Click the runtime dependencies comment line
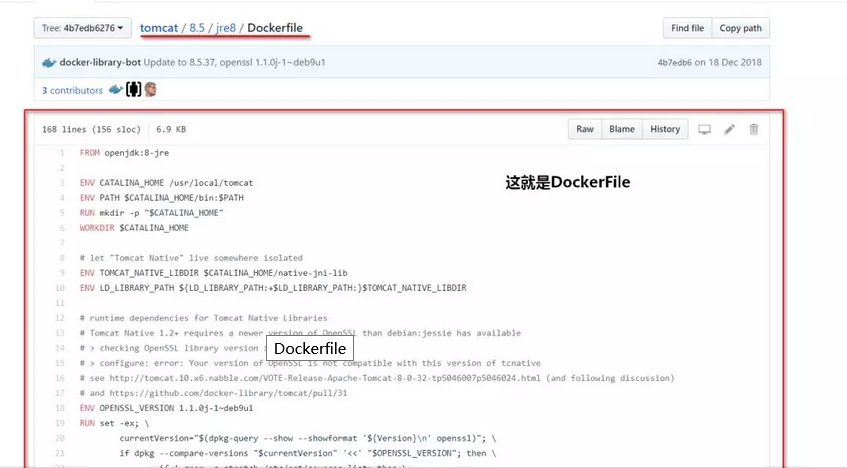The width and height of the screenshot is (847, 468). point(203,318)
